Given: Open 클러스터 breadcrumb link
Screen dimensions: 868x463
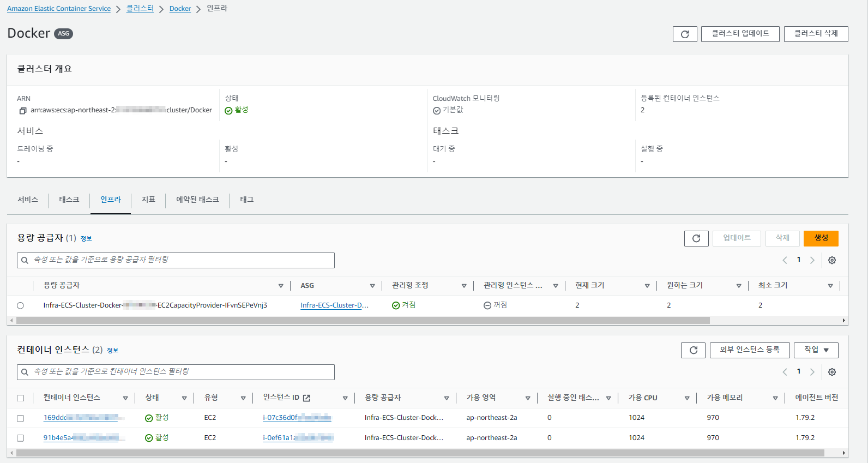Looking at the screenshot, I should 140,9.
